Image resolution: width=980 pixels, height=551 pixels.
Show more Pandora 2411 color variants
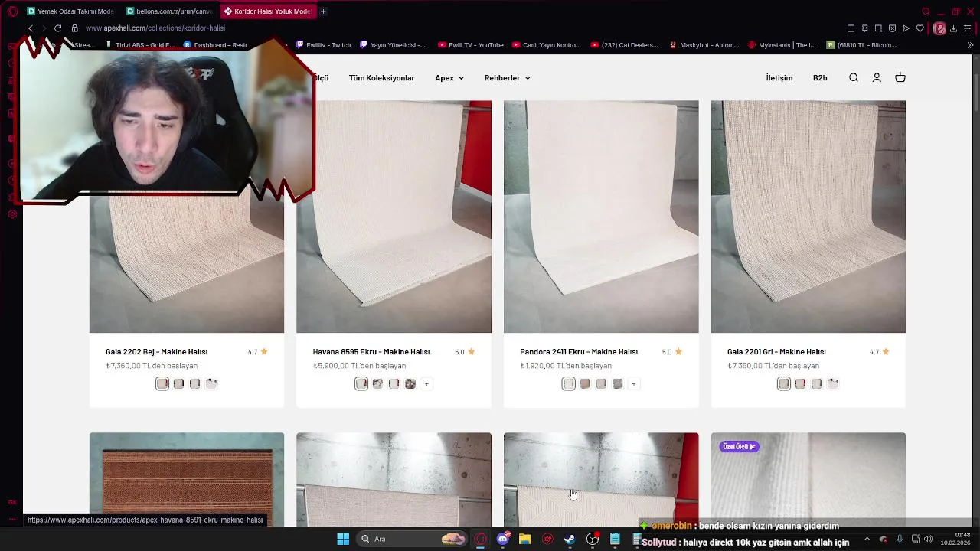[x=634, y=383]
